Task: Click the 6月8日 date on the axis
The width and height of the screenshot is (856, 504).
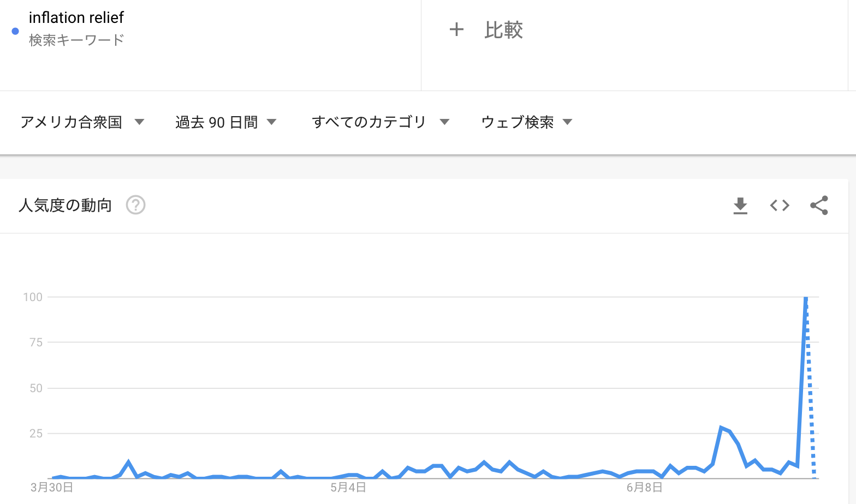Action: tap(645, 487)
